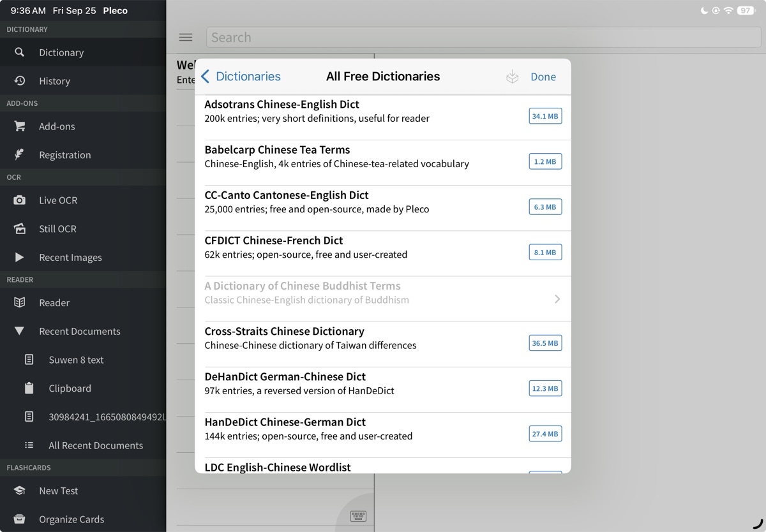The width and height of the screenshot is (766, 532).
Task: Select CC-Canto Cantonese-English Dict row
Action: (383, 208)
